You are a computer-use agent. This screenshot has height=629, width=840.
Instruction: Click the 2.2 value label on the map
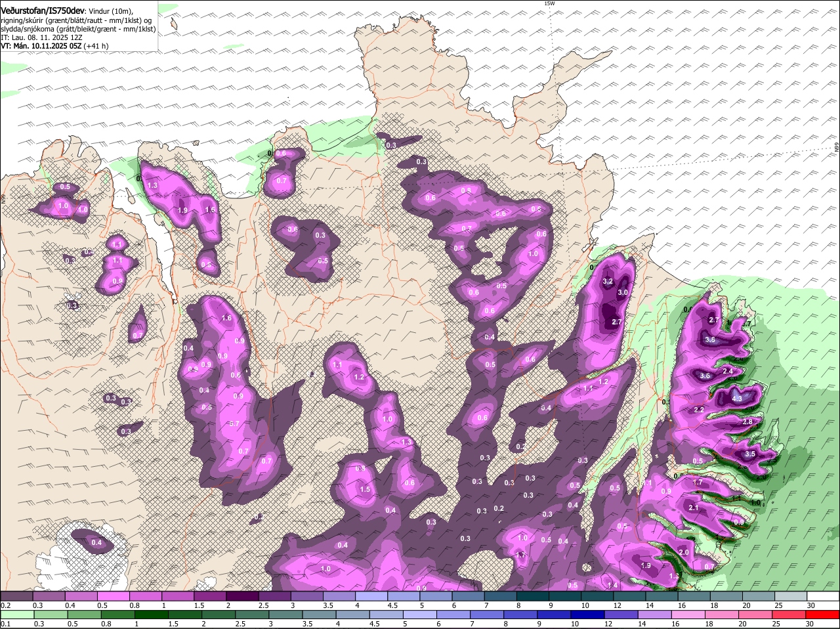tap(699, 410)
